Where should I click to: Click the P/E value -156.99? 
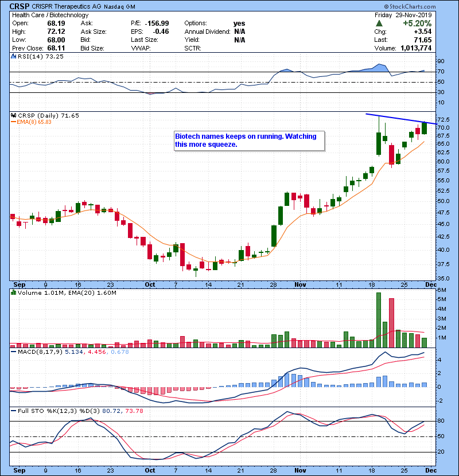pos(157,24)
